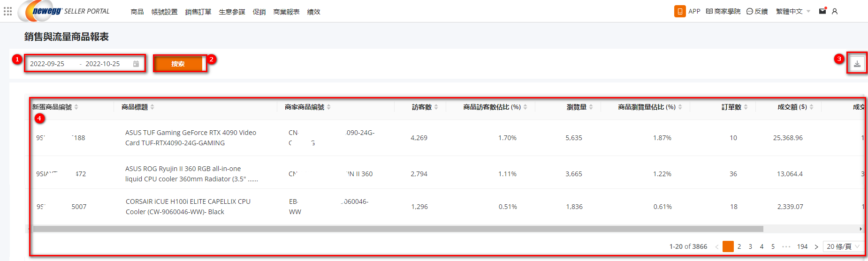This screenshot has width=868, height=261.
Task: Sort by 訂單數 column
Action: coord(734,107)
